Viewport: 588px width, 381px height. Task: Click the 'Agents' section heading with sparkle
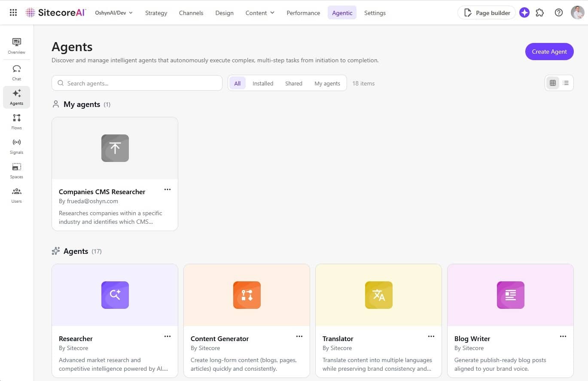(76, 251)
